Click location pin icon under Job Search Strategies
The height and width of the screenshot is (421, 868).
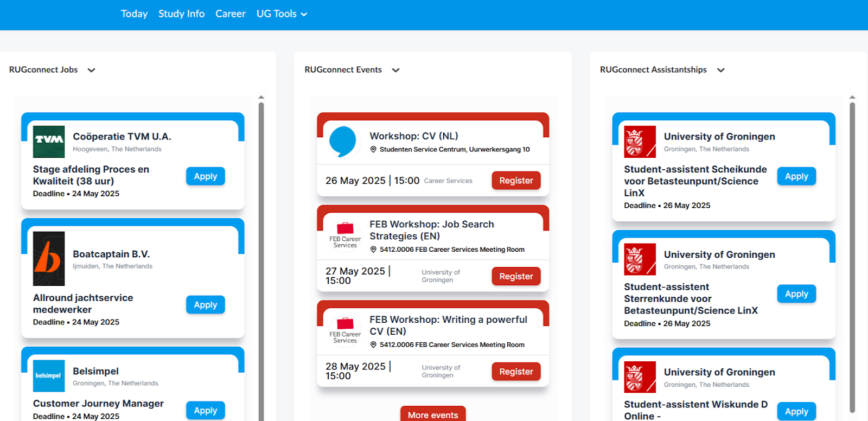[x=373, y=250]
